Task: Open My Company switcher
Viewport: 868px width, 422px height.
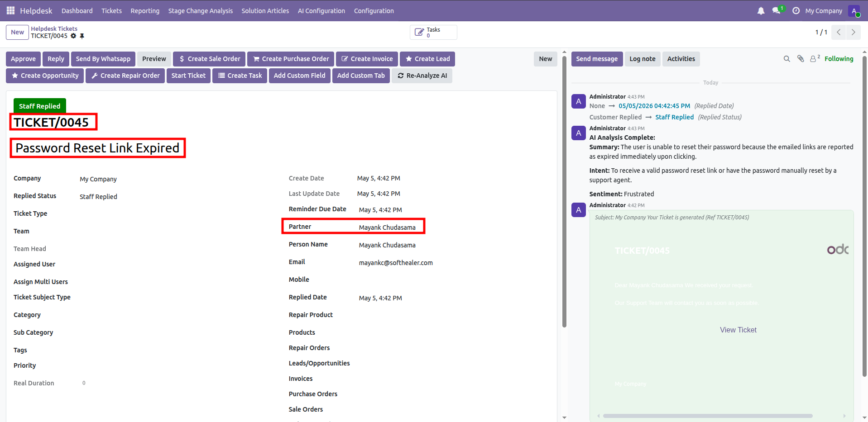Action: coord(824,11)
